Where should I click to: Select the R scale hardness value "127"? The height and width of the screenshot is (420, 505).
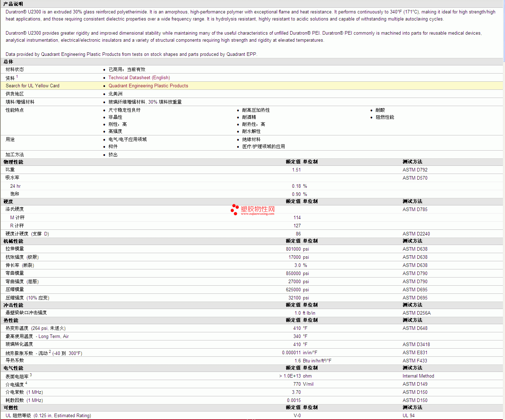coord(297,226)
